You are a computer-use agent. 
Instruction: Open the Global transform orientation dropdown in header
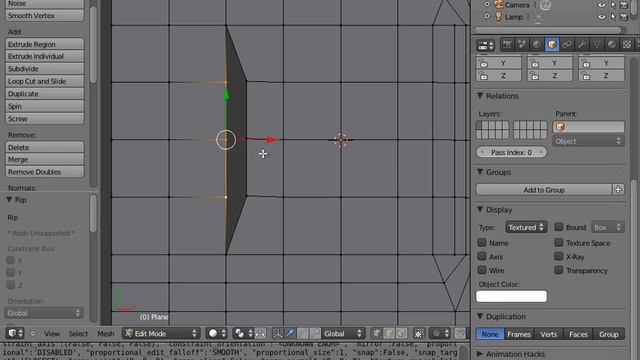(342, 333)
